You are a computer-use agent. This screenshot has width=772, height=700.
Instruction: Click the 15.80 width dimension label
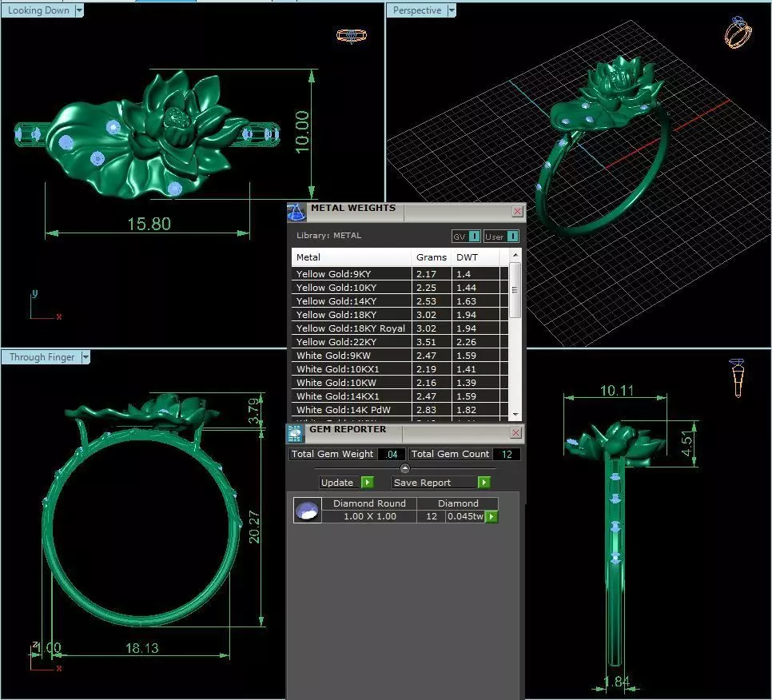tap(149, 224)
